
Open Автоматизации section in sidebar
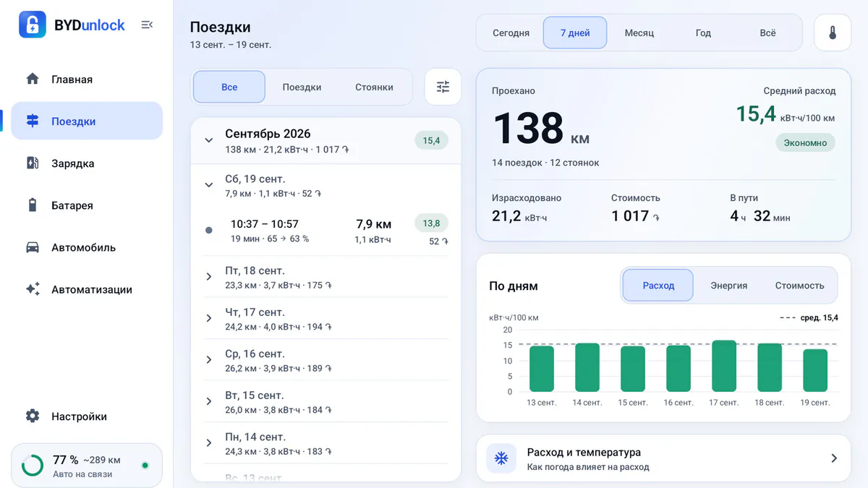[x=87, y=288]
